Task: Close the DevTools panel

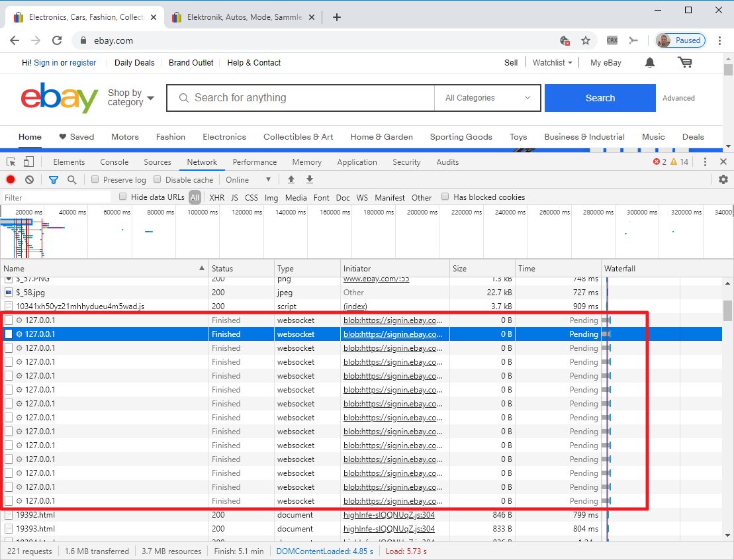Action: tap(723, 162)
